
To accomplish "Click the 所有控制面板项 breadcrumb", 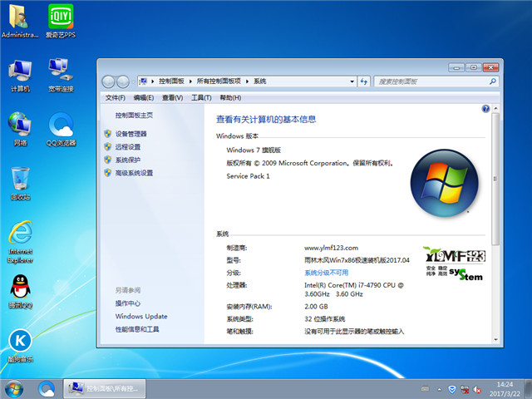I will (219, 81).
